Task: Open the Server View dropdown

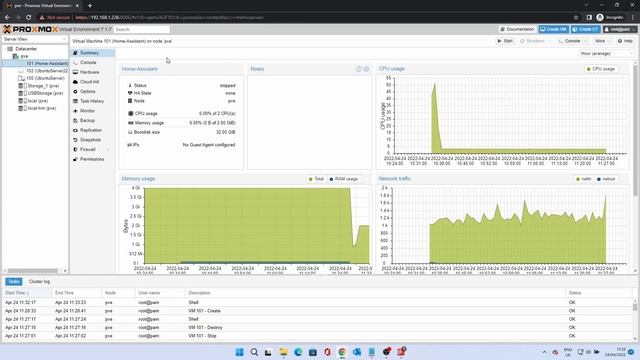Action: 35,39
